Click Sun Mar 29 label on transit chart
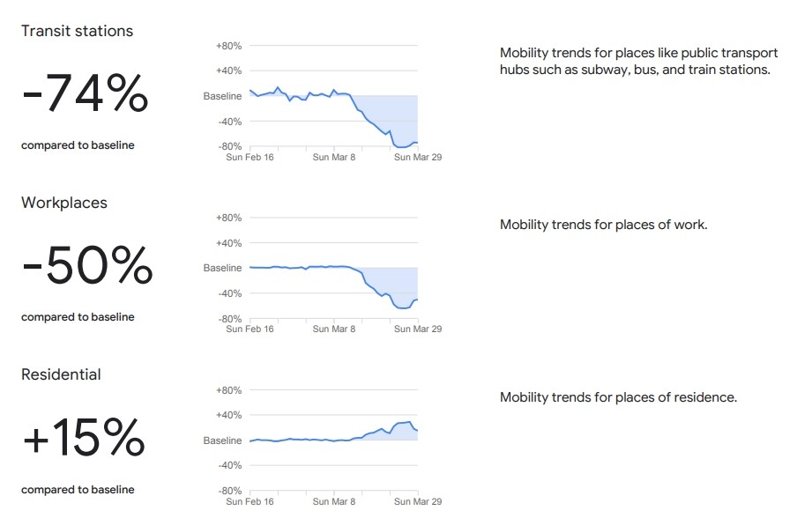The image size is (812, 518). tap(418, 158)
